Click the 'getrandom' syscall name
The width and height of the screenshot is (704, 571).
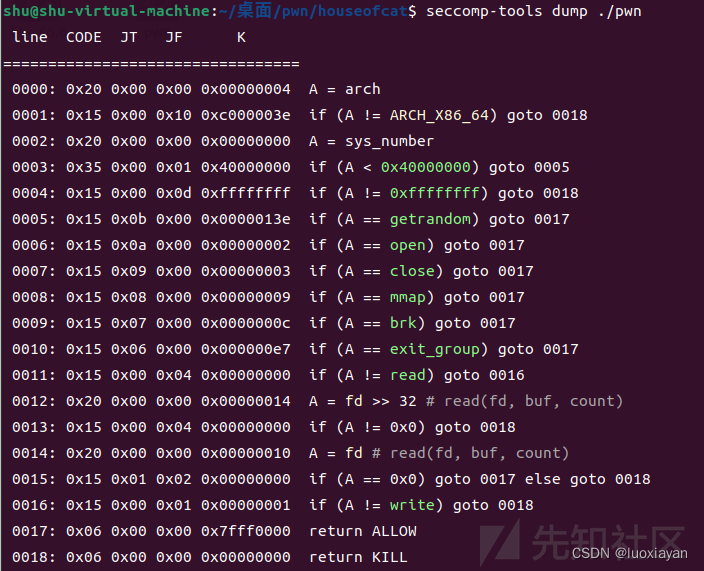tap(430, 220)
